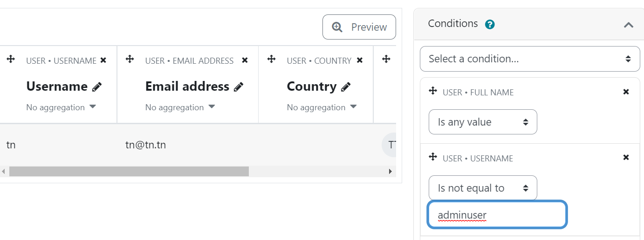Change the 'Is any value' operator dropdown
This screenshot has width=644, height=240.
click(483, 122)
